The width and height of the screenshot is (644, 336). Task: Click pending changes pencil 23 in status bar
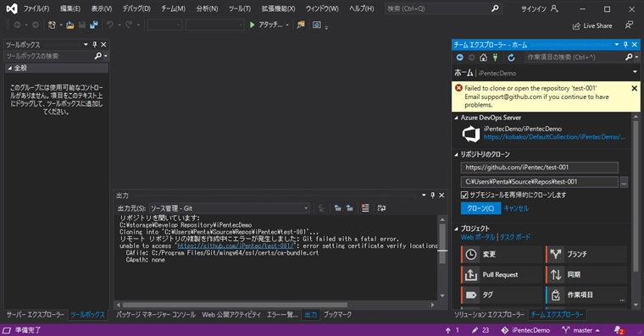click(480, 330)
